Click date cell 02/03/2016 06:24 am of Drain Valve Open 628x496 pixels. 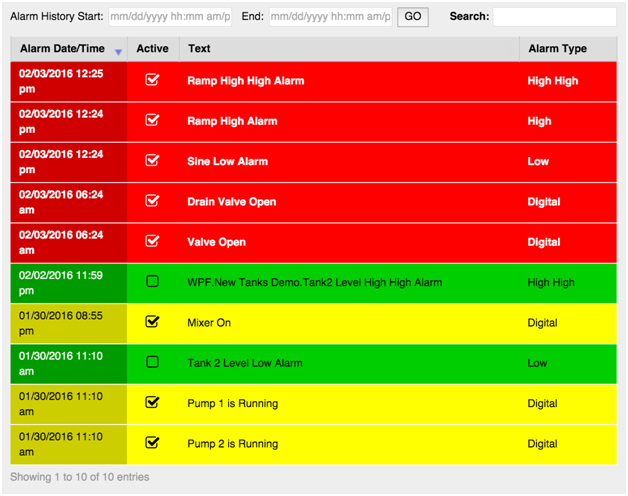69,202
